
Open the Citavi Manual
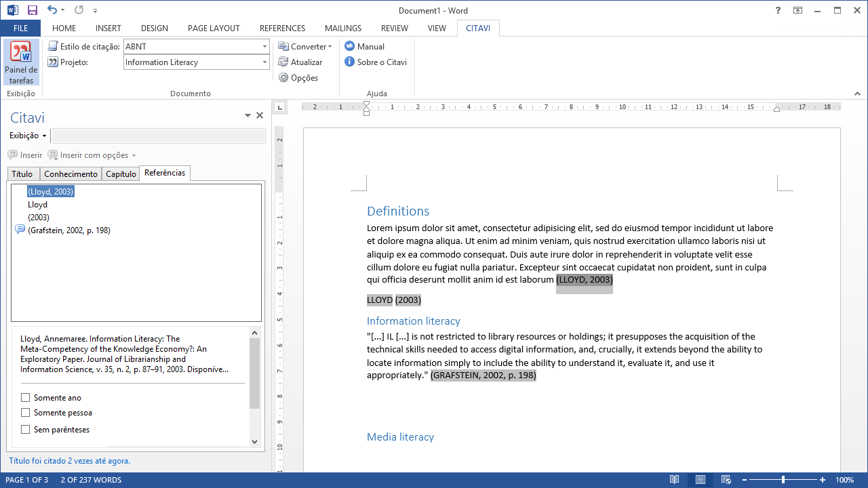pos(365,47)
